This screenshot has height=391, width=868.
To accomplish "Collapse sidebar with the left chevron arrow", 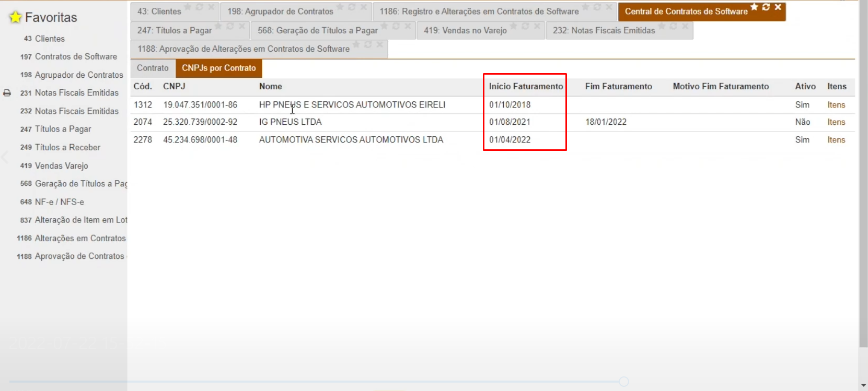I will click(5, 157).
